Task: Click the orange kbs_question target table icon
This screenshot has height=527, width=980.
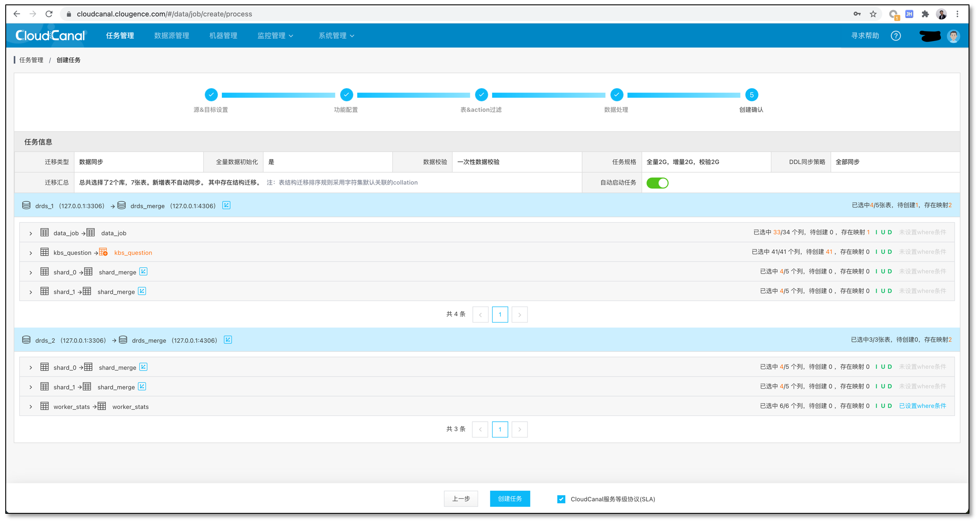Action: (103, 252)
